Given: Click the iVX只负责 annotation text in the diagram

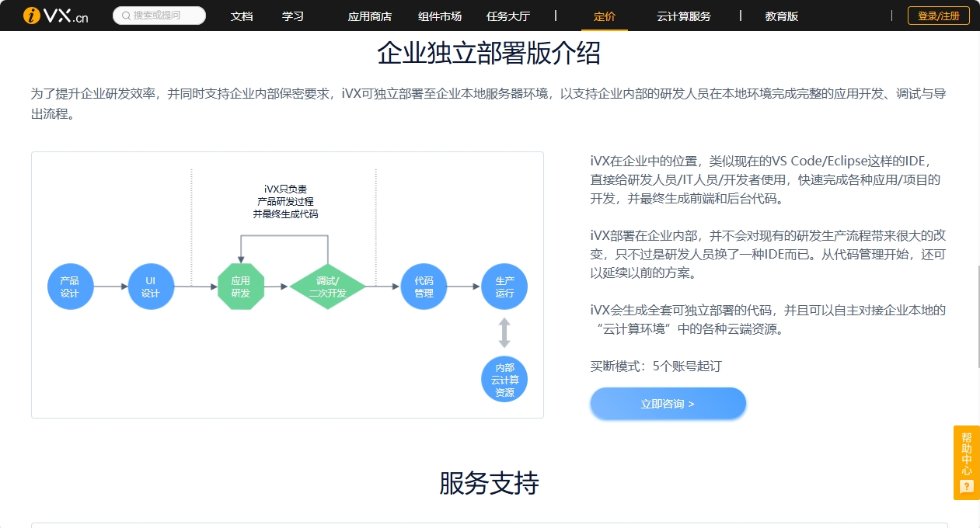Looking at the screenshot, I should (x=285, y=201).
